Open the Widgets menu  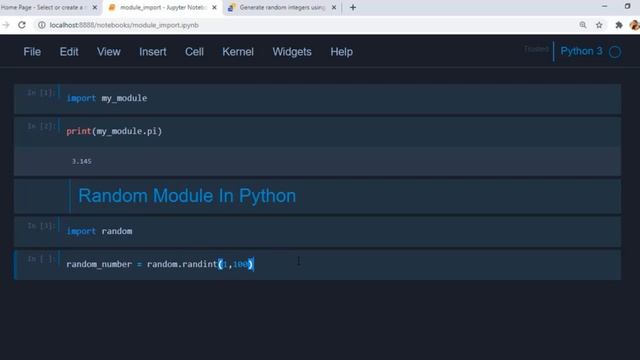(292, 52)
